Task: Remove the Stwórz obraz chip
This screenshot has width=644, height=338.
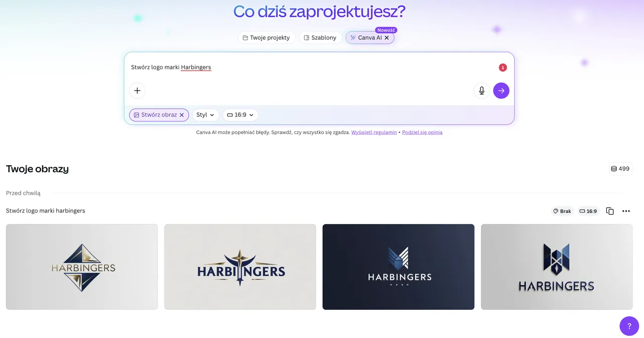Action: pyautogui.click(x=182, y=115)
